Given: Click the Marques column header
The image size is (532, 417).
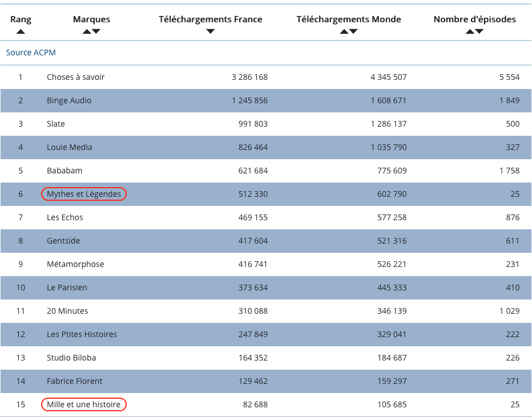Looking at the screenshot, I should [91, 19].
